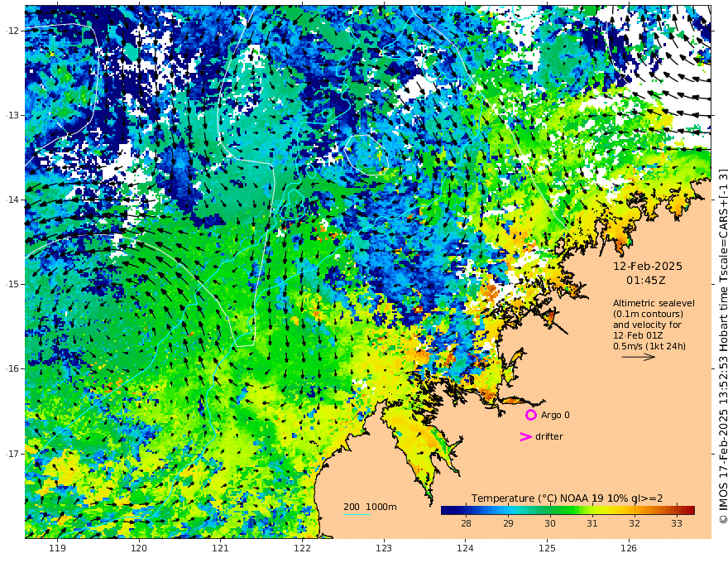728x563 pixels.
Task: Click longitude axis label 120
Action: point(139,548)
